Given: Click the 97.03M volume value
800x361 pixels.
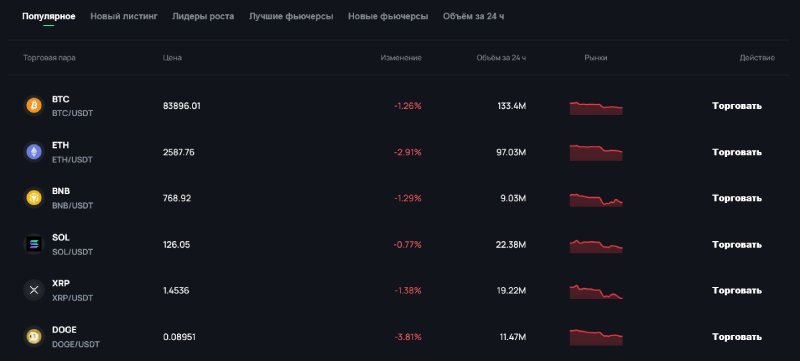Looking at the screenshot, I should point(511,152).
